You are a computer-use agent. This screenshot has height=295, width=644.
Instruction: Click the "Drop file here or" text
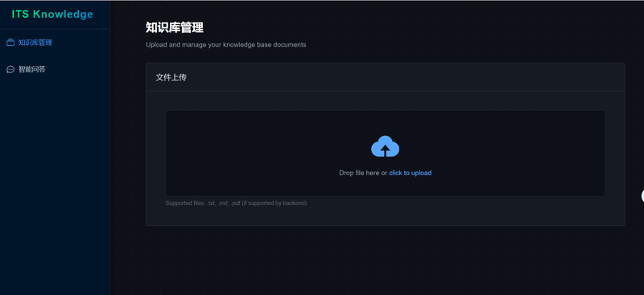[x=363, y=173]
